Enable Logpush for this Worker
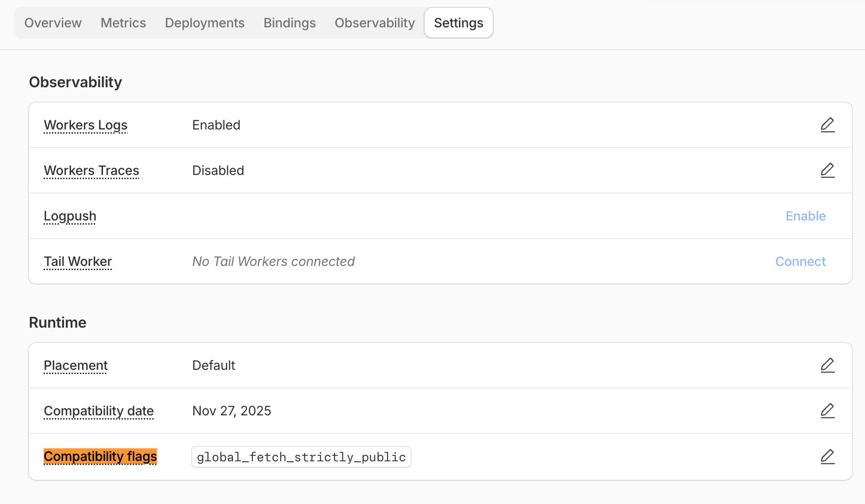The image size is (865, 504). (x=805, y=216)
